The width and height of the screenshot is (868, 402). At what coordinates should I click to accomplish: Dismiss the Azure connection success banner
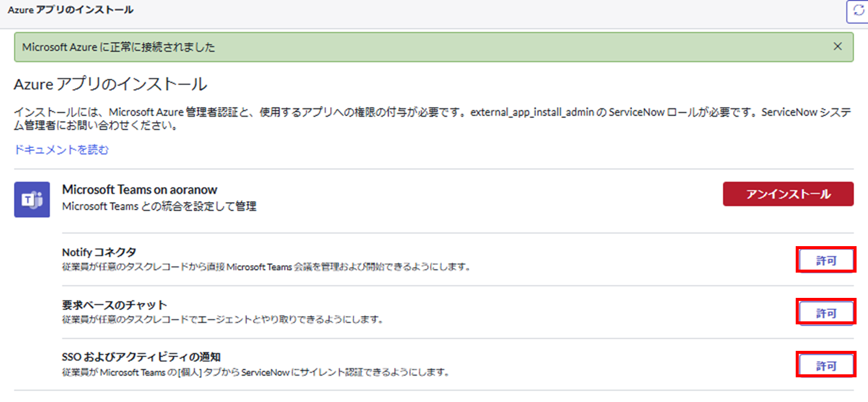coord(837,46)
